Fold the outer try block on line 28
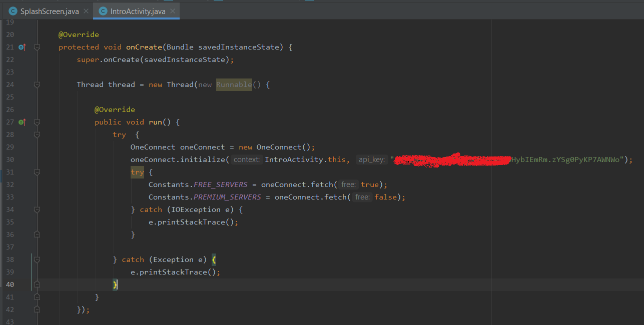Screen dimensions: 644x325 point(37,134)
